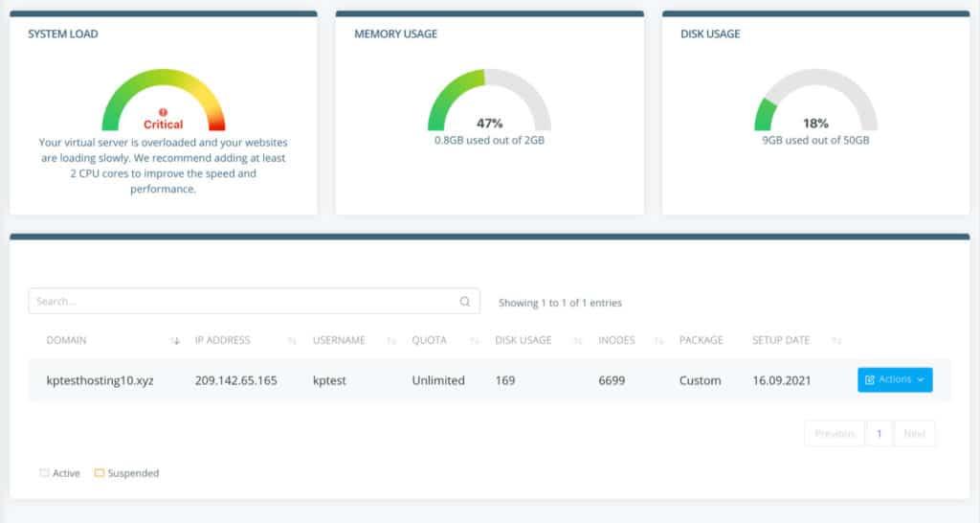Sort table by Domain column arrow
Screen dimensions: 980x523
click(x=176, y=340)
